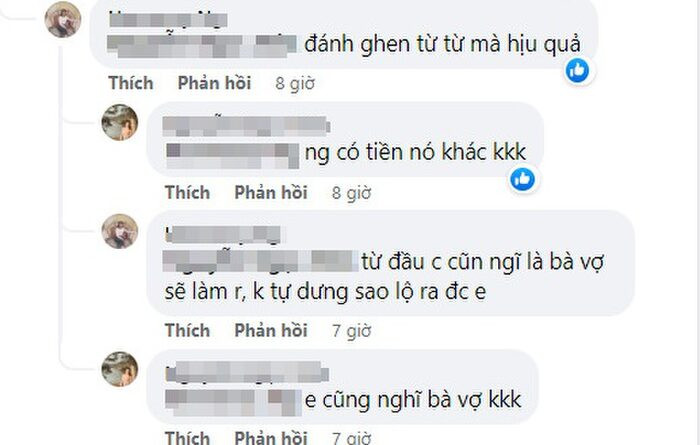Open the avatar beside 'từ đầu c cũn ngĩ' reply
The image size is (700, 445).
[x=120, y=231]
